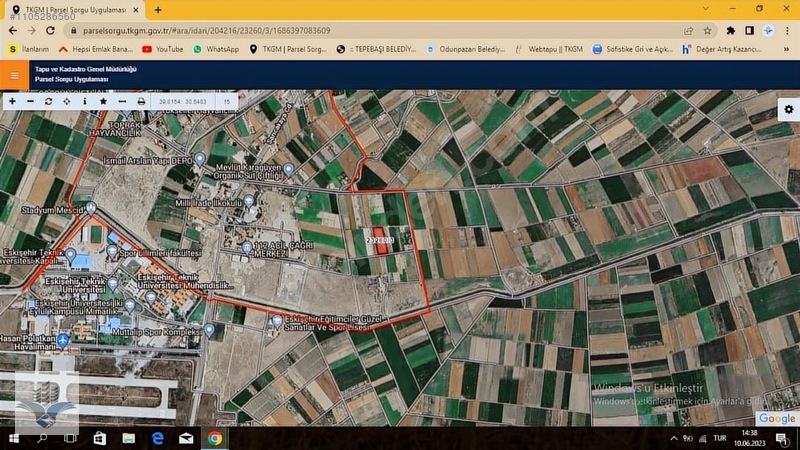The width and height of the screenshot is (800, 450).
Task: Open the map settings gear
Action: pos(789,109)
